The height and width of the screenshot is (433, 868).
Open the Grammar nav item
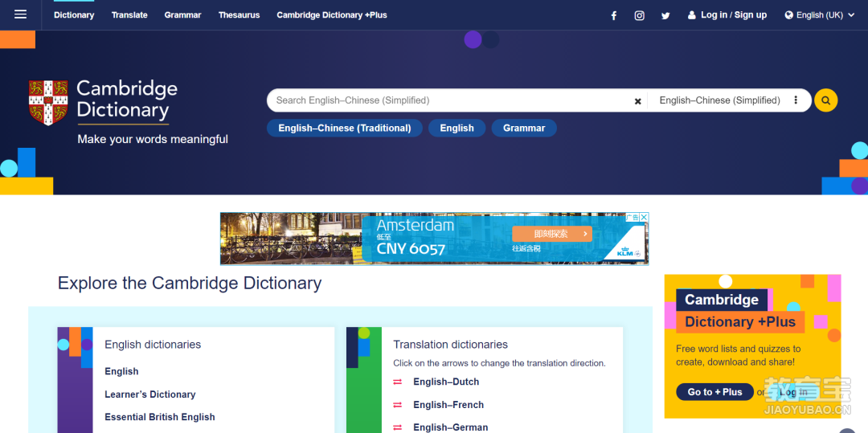coord(182,15)
